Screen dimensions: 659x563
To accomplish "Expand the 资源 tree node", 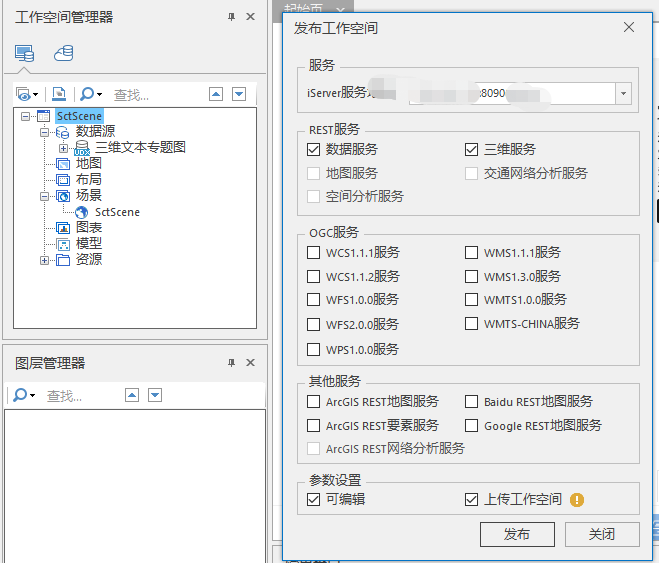I will (x=45, y=260).
